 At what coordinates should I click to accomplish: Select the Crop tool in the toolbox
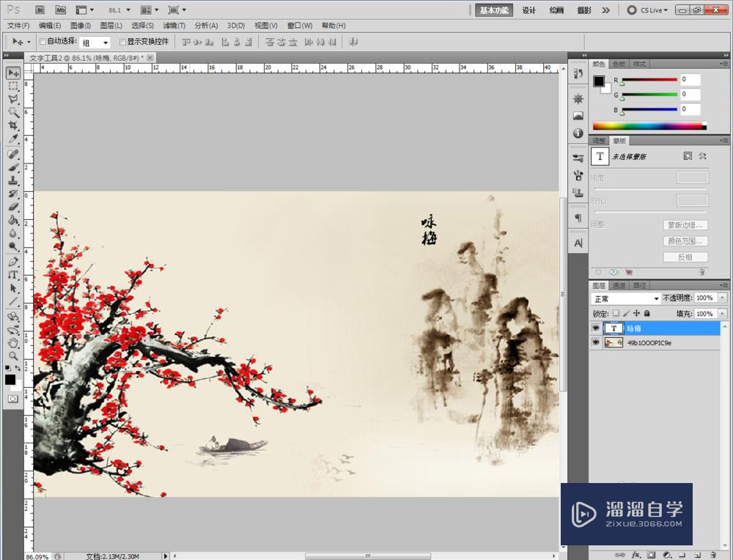tap(13, 125)
